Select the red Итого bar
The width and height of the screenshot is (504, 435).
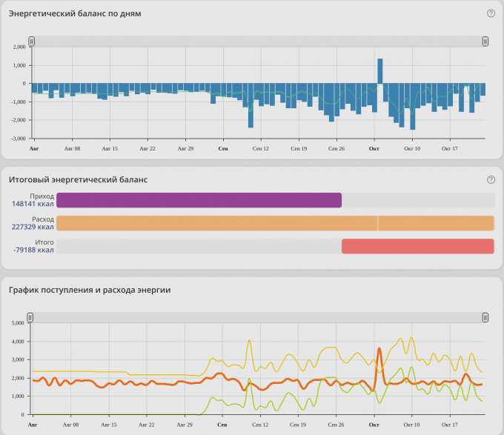click(x=417, y=246)
